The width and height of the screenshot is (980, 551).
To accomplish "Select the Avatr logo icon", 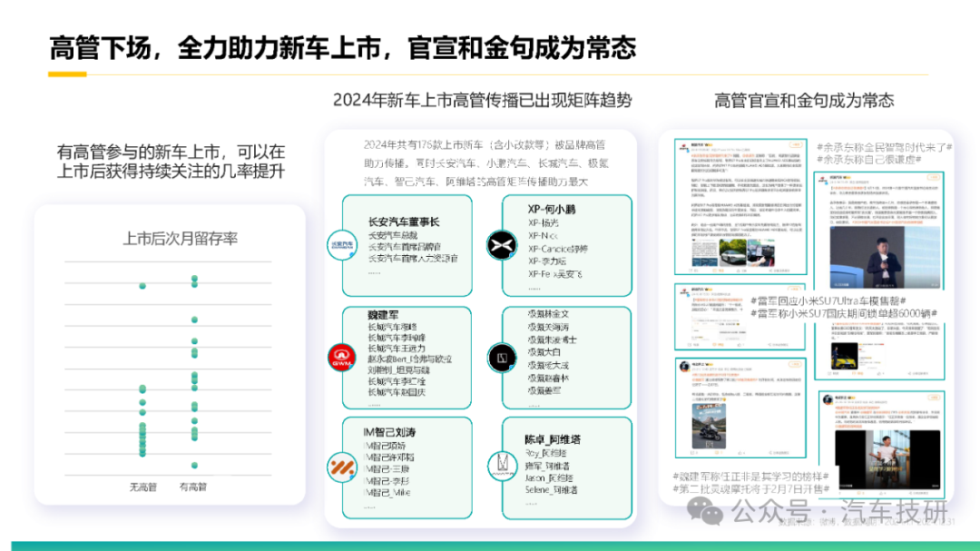I will (502, 466).
